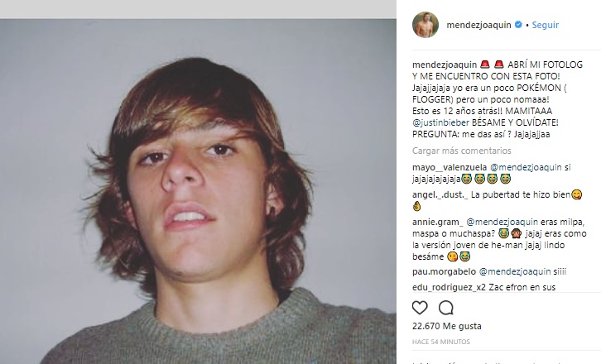The width and height of the screenshot is (601, 364).
Task: Click the blue verified badge
Action: (x=518, y=26)
